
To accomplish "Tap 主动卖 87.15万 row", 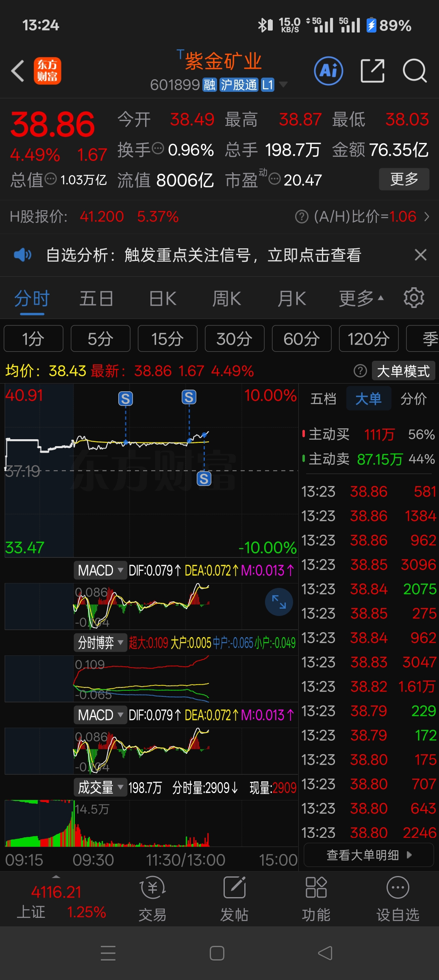I will point(369,459).
